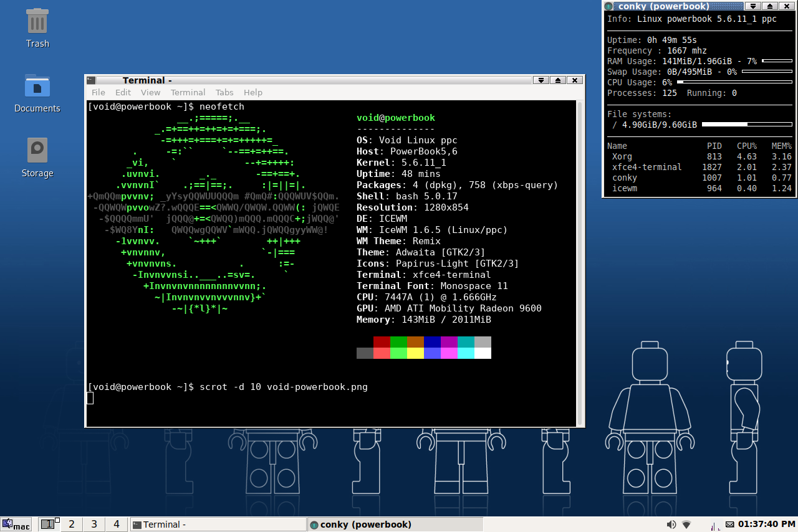The width and height of the screenshot is (798, 532).
Task: Close the Terminal window
Action: (x=575, y=80)
